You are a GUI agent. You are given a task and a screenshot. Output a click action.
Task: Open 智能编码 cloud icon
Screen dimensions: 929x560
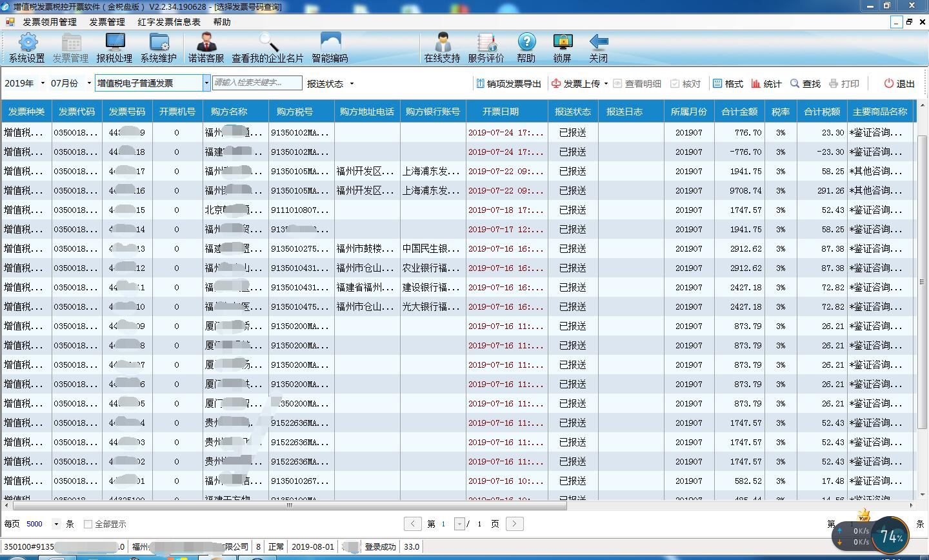[x=330, y=48]
